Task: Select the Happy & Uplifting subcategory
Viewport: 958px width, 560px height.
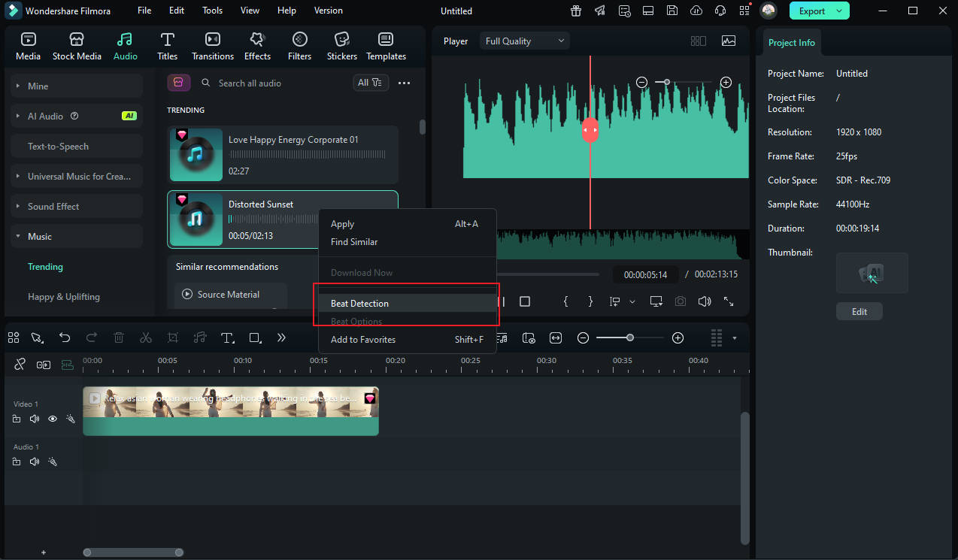Action: [x=64, y=297]
